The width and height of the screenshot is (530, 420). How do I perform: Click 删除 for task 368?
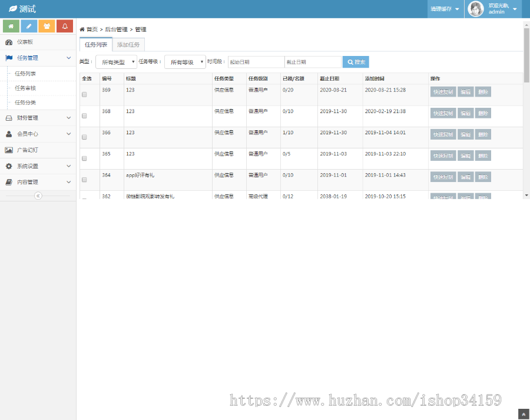coord(483,113)
